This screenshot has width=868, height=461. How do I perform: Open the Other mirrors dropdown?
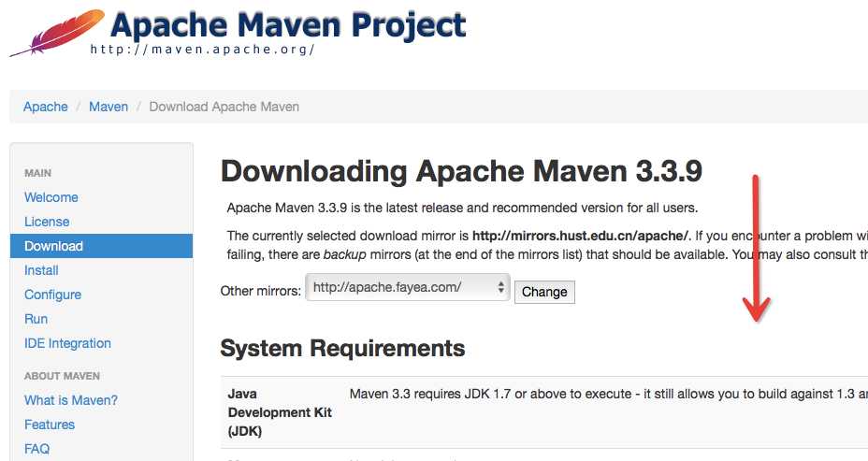tap(408, 287)
